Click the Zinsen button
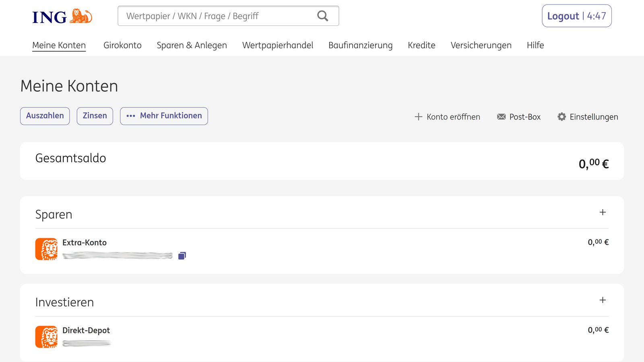The width and height of the screenshot is (644, 362). (95, 116)
